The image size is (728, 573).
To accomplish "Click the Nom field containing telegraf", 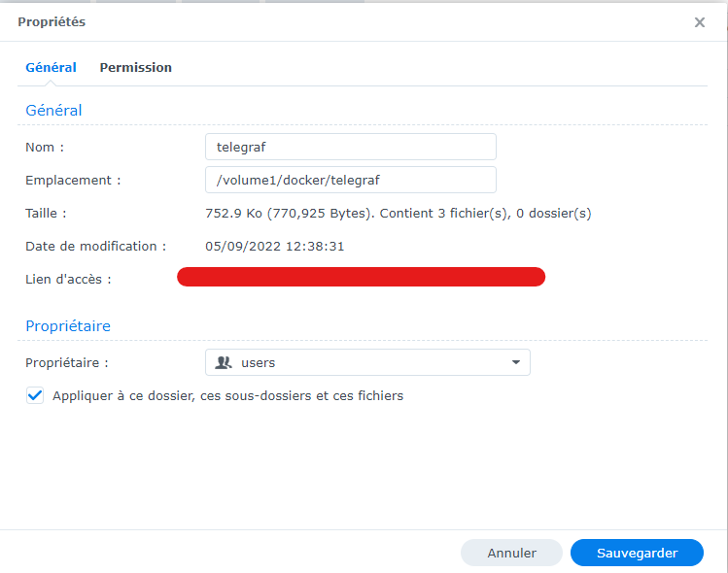I will pos(350,147).
